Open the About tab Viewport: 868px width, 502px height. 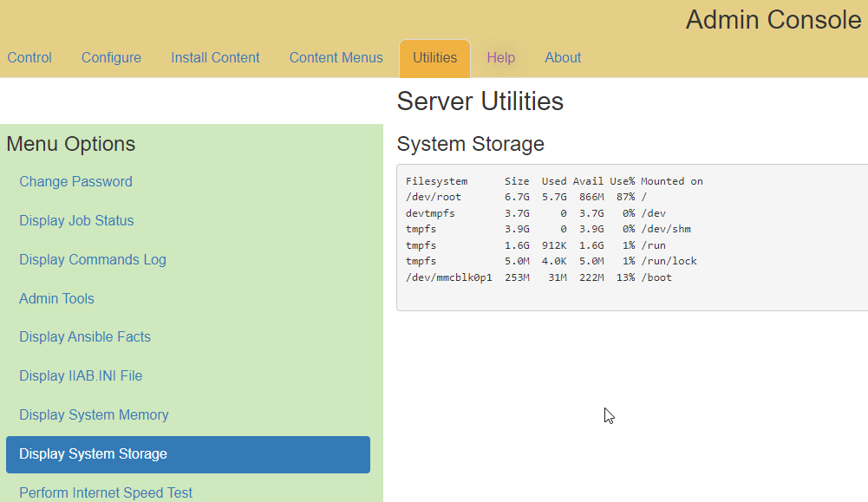tap(563, 57)
